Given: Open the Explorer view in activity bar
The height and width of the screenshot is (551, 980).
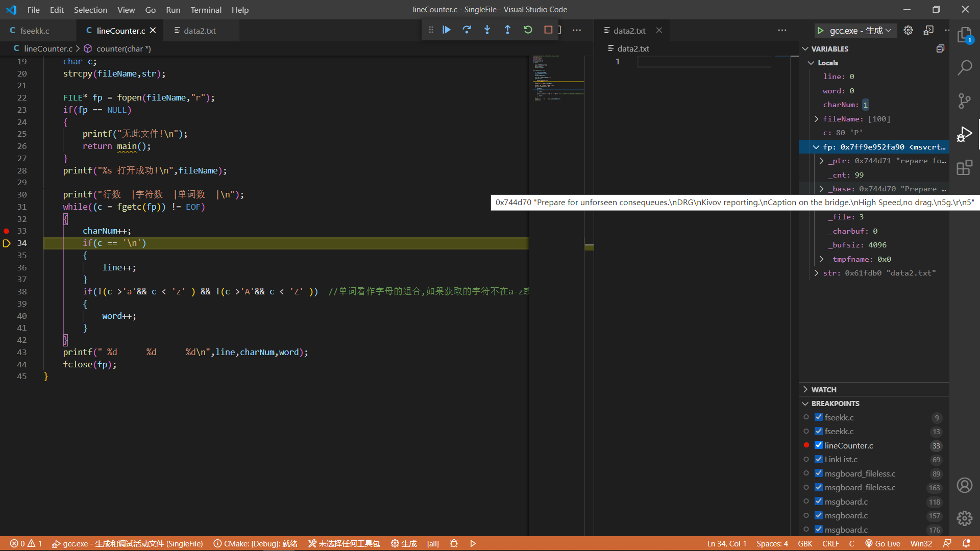Looking at the screenshot, I should [965, 36].
